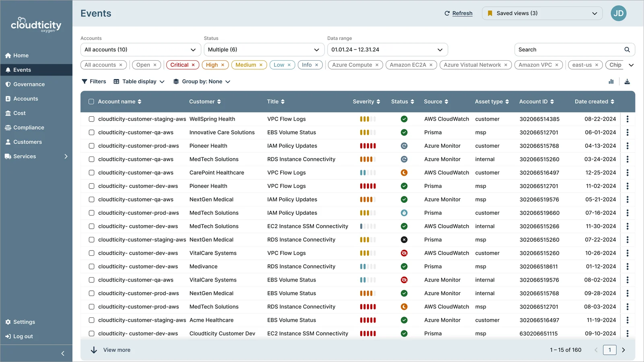Collapse the sidebar with the arrow icon
The width and height of the screenshot is (644, 362).
pos(63,354)
